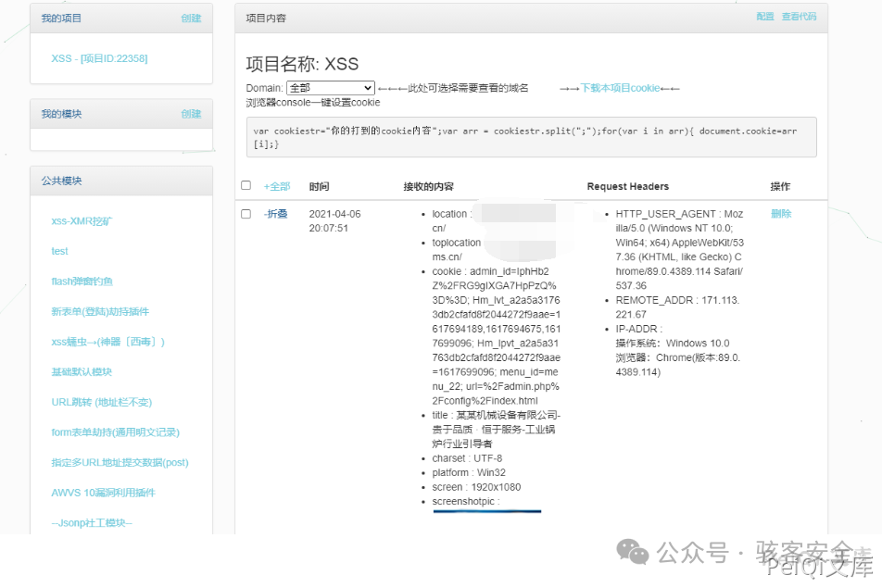Viewport: 882px width, 588px height.
Task: Click the 时间 column header
Action: point(319,187)
